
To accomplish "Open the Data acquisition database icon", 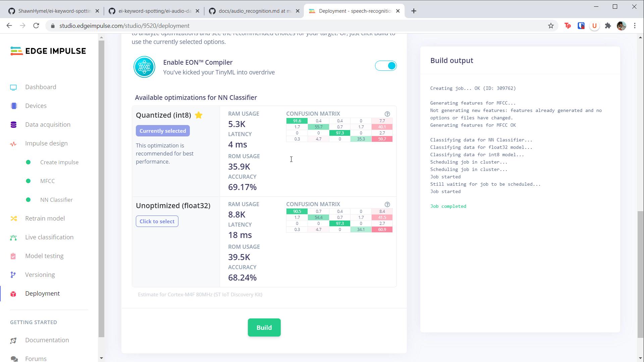I will [x=13, y=125].
